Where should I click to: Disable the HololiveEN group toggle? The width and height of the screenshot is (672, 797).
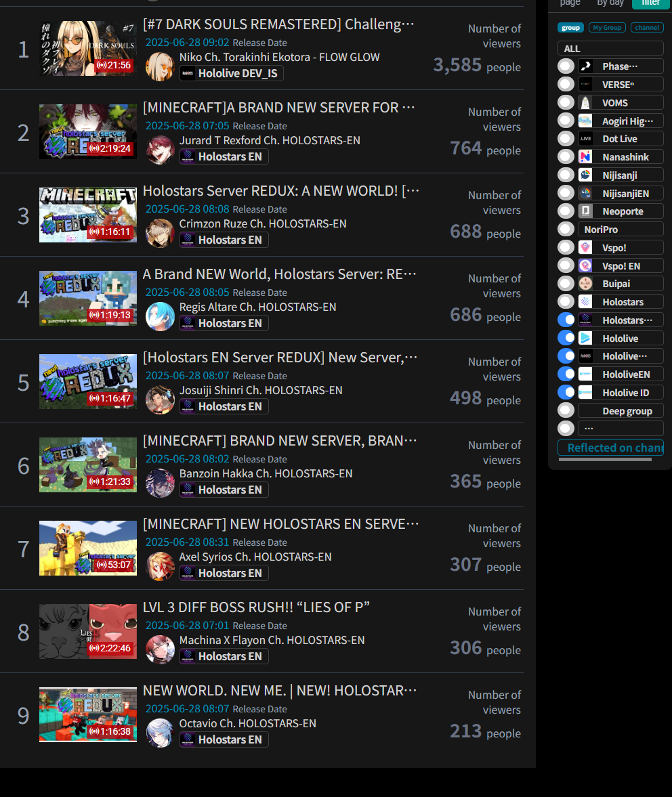tap(566, 374)
